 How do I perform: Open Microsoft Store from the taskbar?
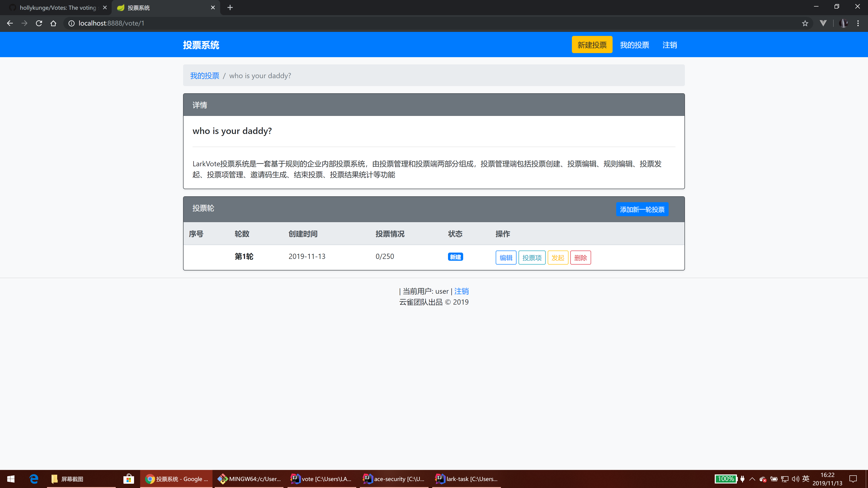click(128, 479)
